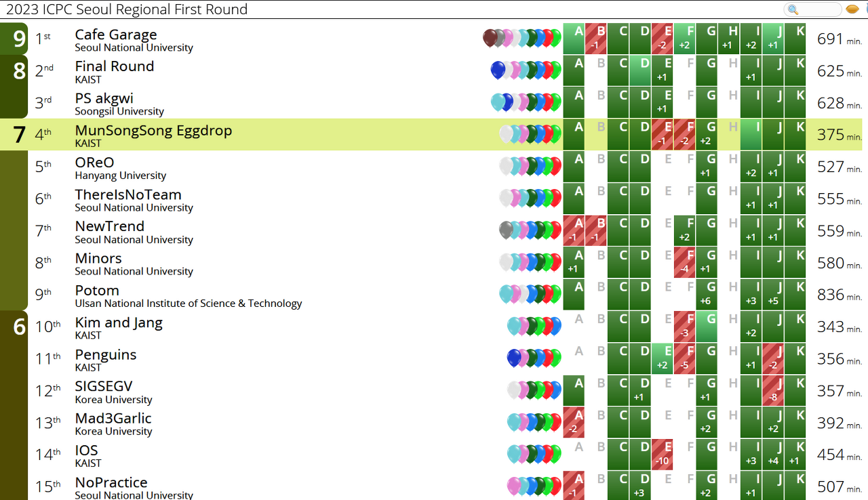
Task: Click the IOS team name
Action: (x=87, y=451)
